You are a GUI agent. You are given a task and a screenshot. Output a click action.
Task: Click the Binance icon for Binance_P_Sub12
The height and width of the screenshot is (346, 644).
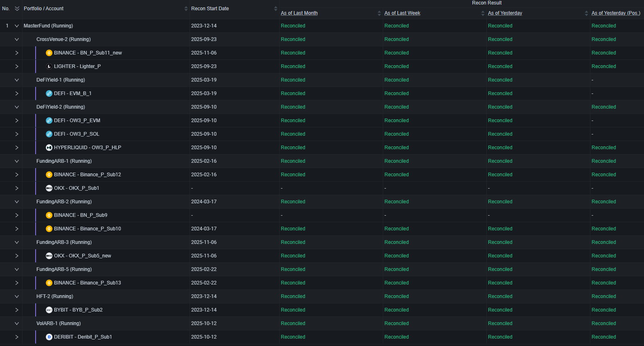(49, 175)
